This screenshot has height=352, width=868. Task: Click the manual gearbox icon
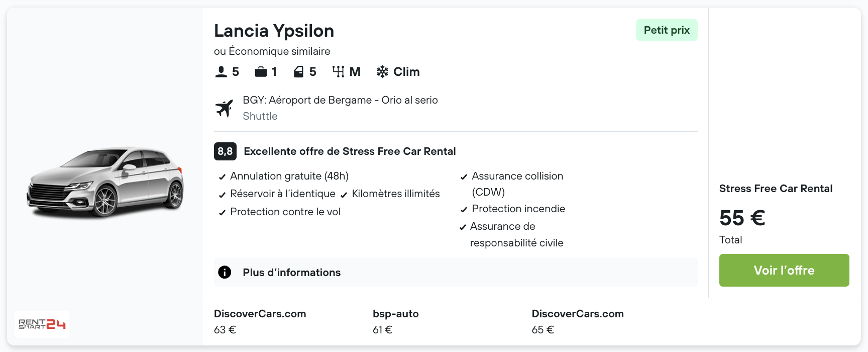click(338, 72)
